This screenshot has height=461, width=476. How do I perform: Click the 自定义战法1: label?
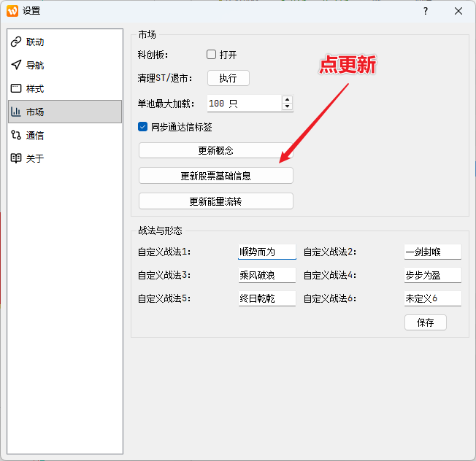click(x=164, y=252)
